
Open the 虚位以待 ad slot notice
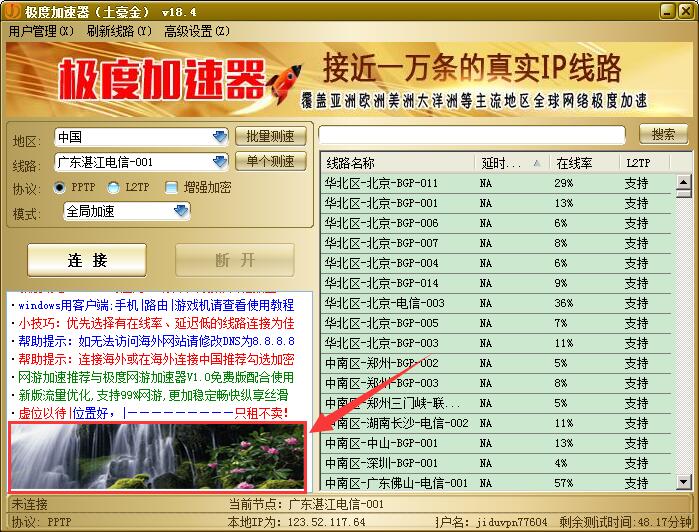click(x=153, y=413)
